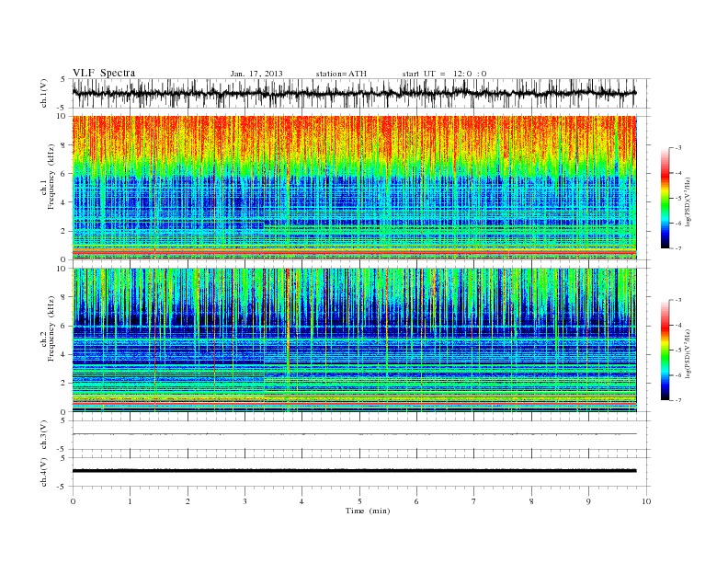This screenshot has height=563, width=728.
Task: Click time axis tick label "6"
Action: click(x=416, y=501)
